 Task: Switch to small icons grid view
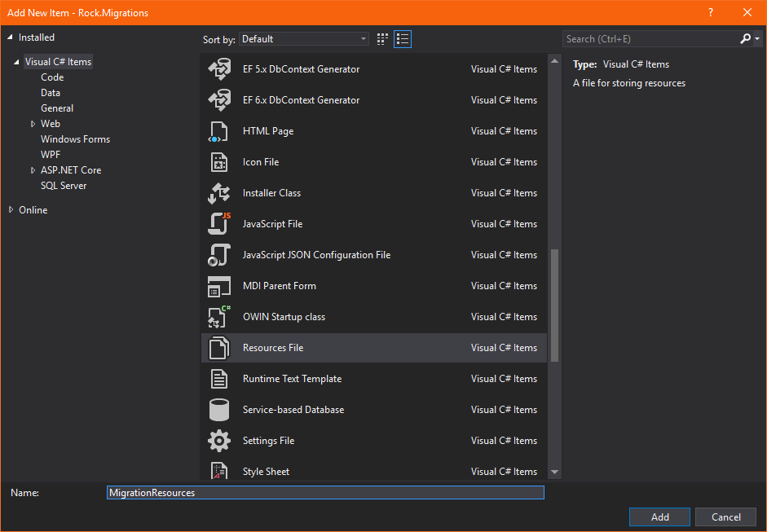click(382, 39)
